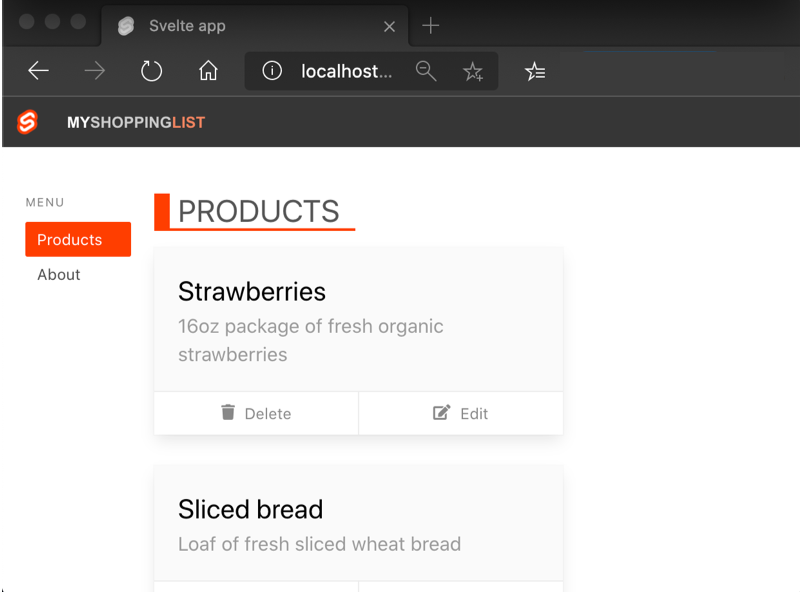800x592 pixels.
Task: Open the About page from the sidebar
Action: coord(58,274)
